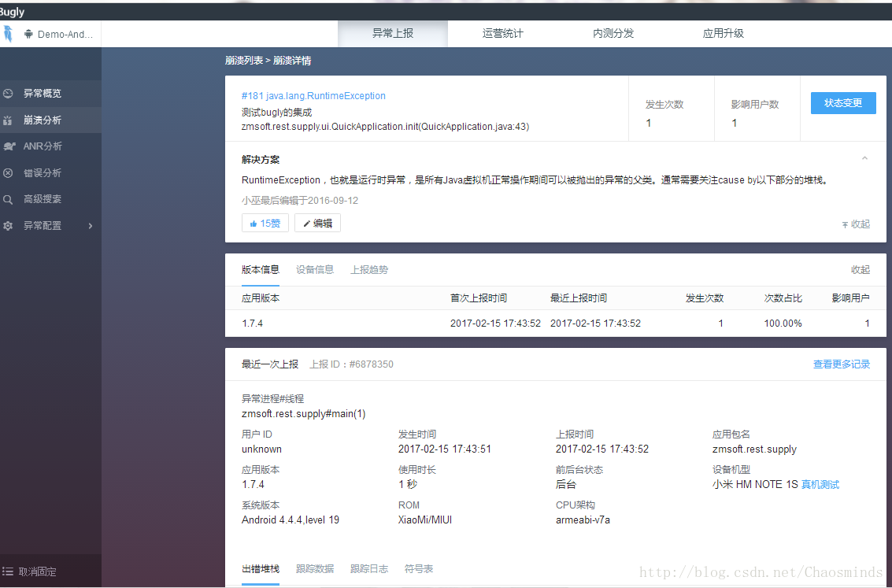Click the Bugly bird logo icon
Image resolution: width=892 pixels, height=588 pixels.
click(7, 34)
